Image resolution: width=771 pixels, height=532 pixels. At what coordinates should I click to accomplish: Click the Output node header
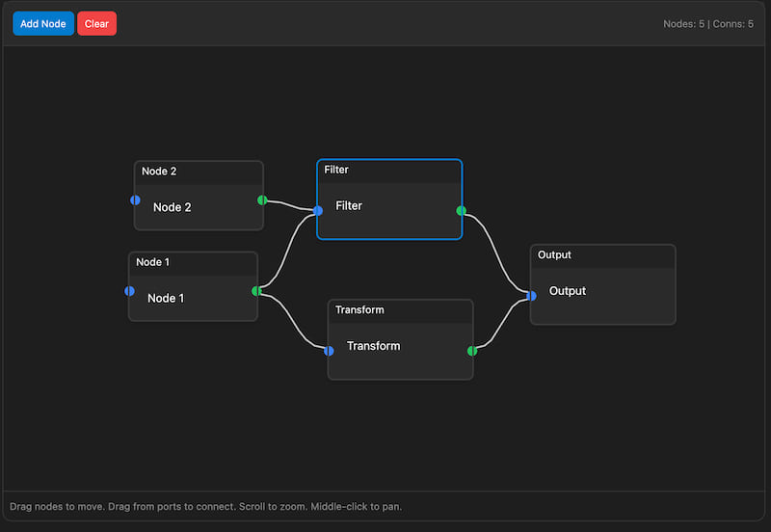pos(602,255)
